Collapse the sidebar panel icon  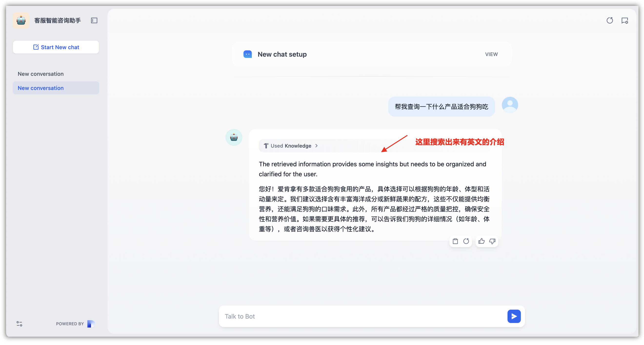pos(94,20)
